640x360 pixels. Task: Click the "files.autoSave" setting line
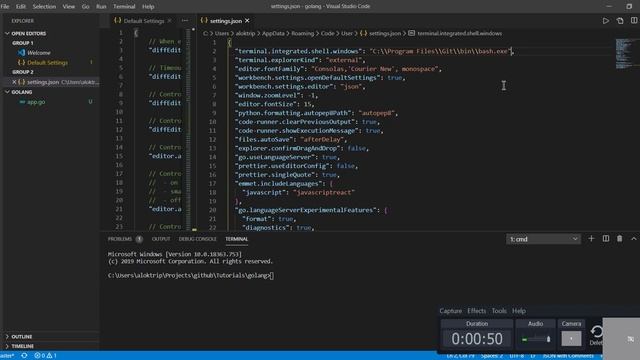point(291,140)
